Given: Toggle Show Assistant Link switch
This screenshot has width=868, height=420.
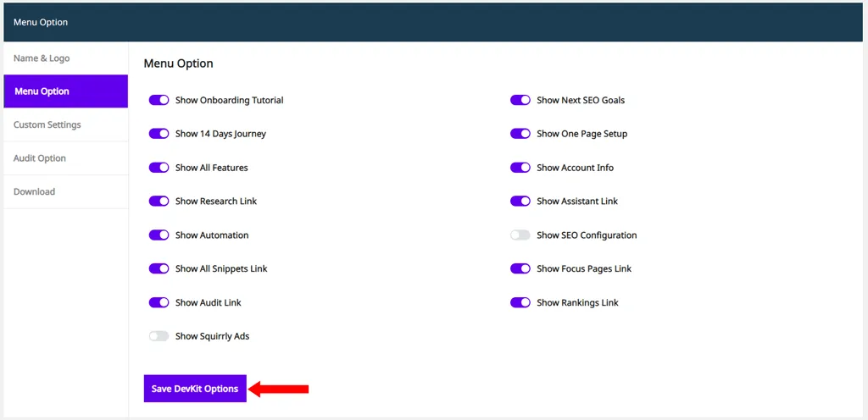Looking at the screenshot, I should [520, 202].
